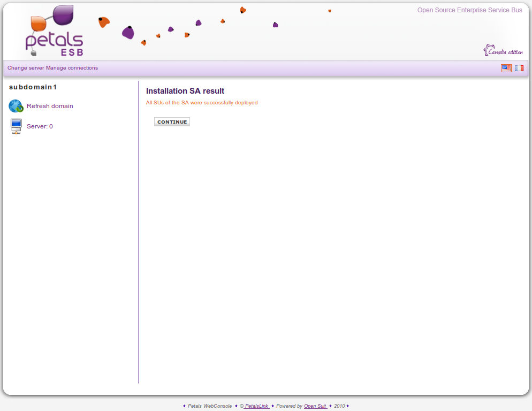Viewport: 532px width, 411px height.
Task: Click the subdomain1 sidebar heading
Action: [x=33, y=87]
